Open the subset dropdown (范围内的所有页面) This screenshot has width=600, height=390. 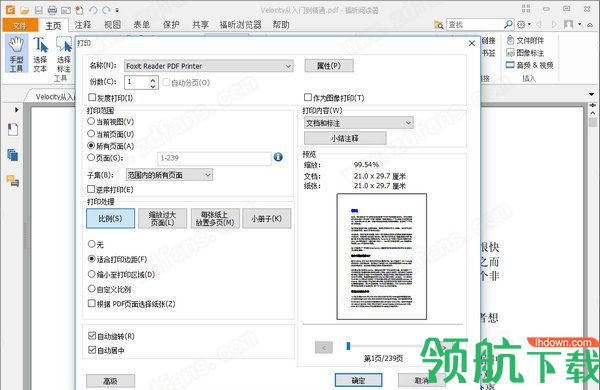coord(169,175)
